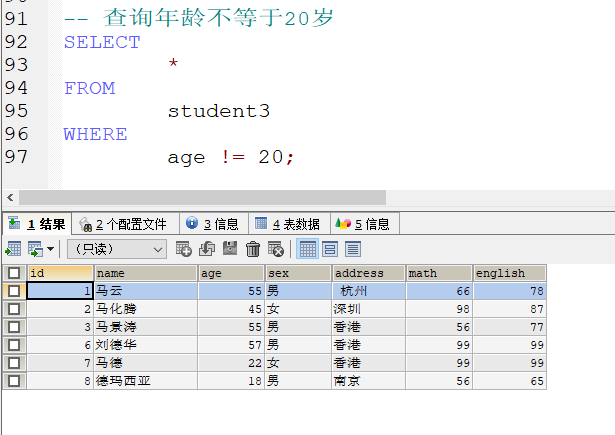Click the id column header
This screenshot has width=615, height=435.
click(x=60, y=273)
